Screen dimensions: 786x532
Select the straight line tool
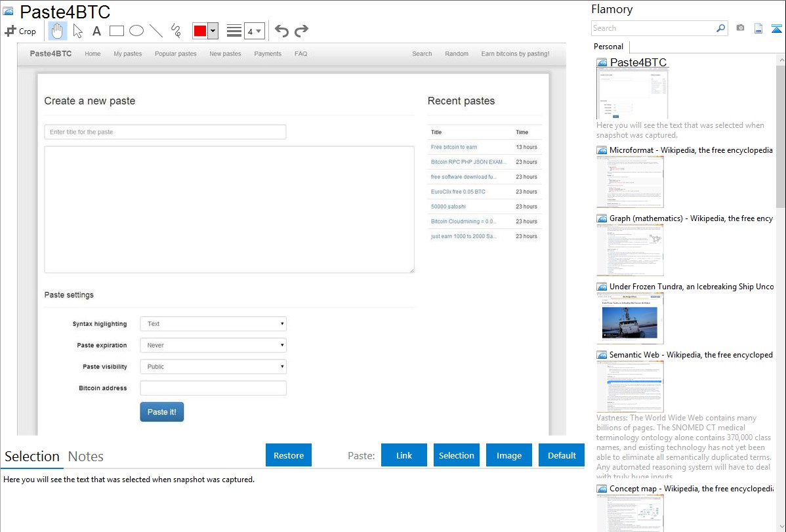156,31
